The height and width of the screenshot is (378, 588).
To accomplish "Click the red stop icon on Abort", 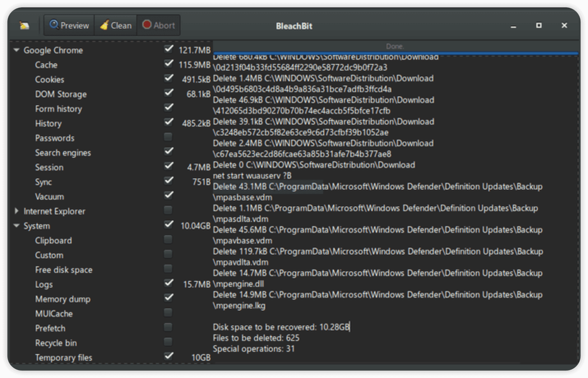I will pos(147,25).
